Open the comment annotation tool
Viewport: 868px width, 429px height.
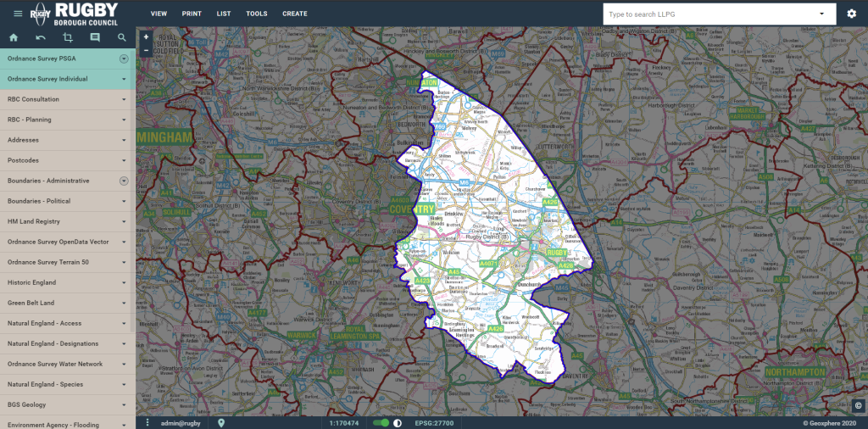click(x=95, y=37)
